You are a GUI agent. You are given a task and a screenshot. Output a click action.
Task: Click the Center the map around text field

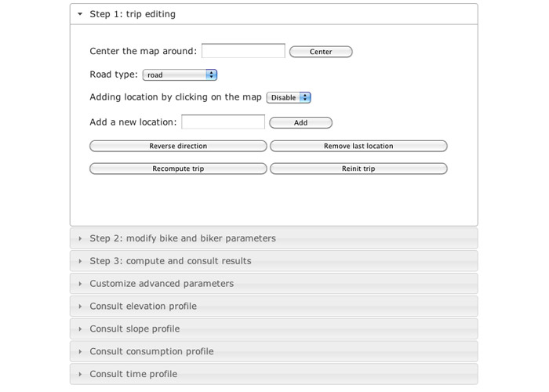(x=243, y=51)
